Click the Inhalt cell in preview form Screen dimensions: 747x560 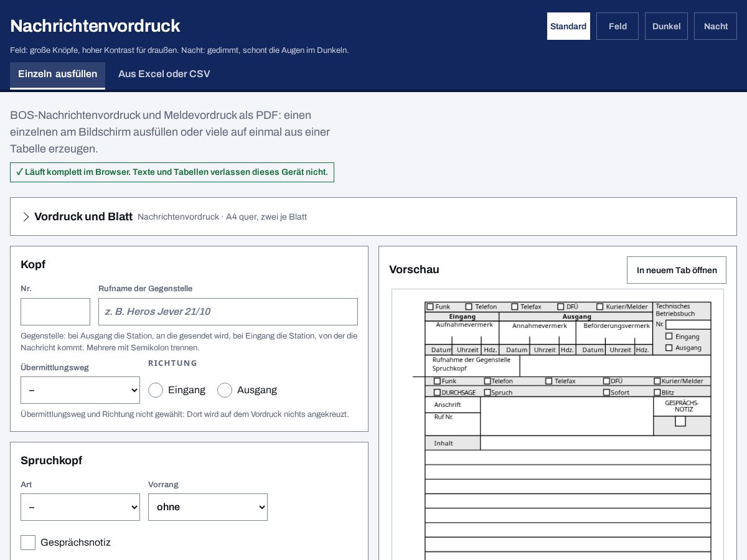pyautogui.click(x=453, y=443)
